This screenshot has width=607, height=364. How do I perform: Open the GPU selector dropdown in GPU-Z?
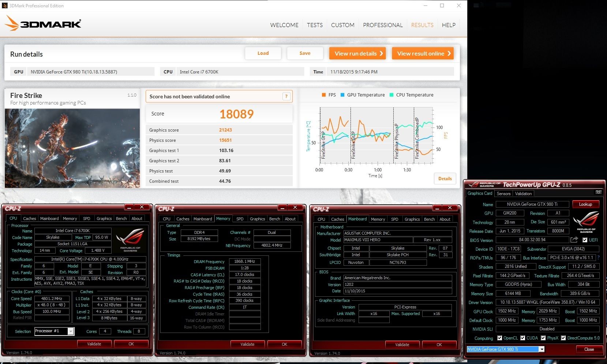[x=542, y=349]
